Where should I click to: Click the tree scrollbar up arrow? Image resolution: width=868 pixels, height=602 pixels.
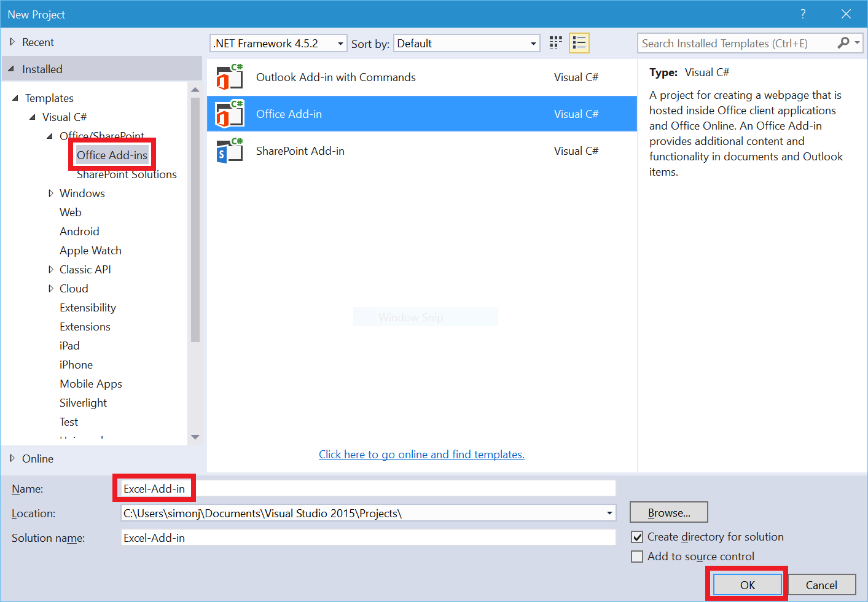pos(195,90)
